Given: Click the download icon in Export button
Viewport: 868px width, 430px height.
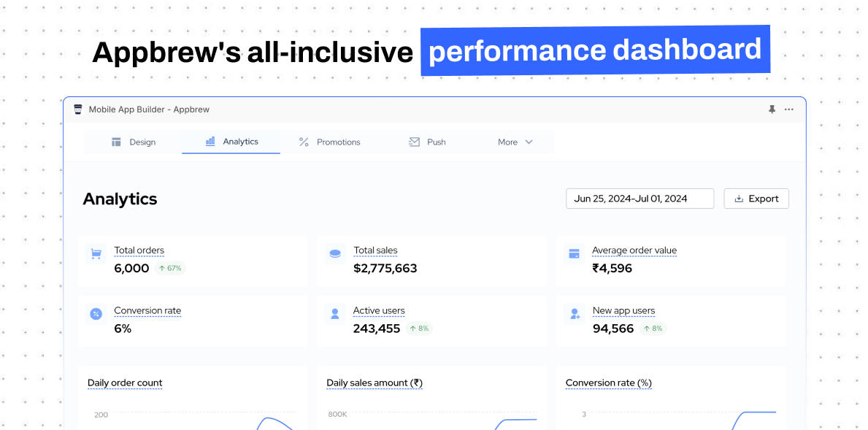Looking at the screenshot, I should point(739,199).
